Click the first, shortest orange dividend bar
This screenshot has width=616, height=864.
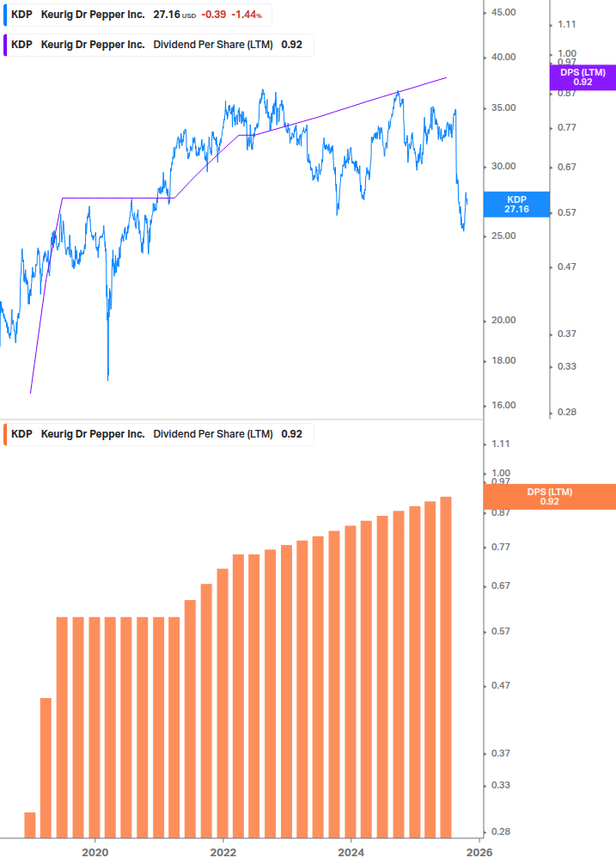(30, 824)
